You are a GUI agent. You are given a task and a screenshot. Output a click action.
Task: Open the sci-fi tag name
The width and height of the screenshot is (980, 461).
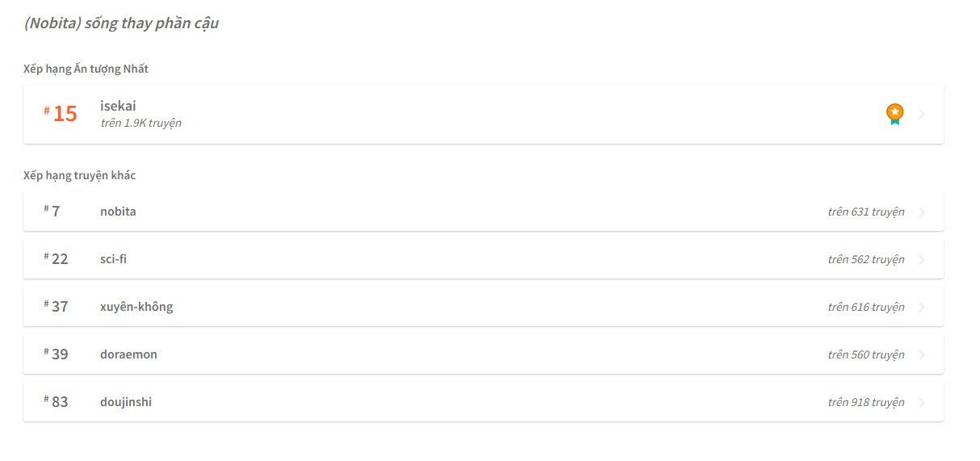pos(113,259)
